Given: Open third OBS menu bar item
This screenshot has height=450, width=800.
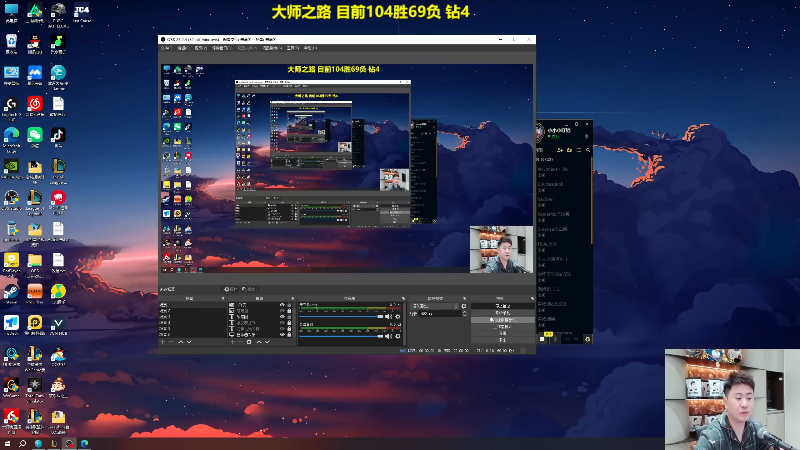Looking at the screenshot, I should point(201,48).
